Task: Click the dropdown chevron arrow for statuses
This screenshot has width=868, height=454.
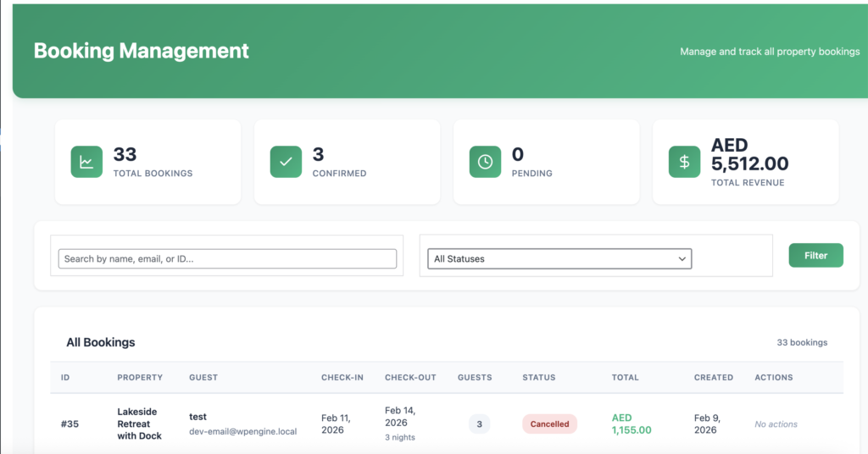Action: click(x=682, y=259)
